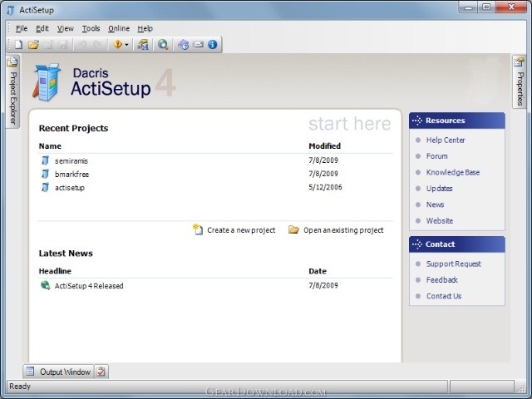
Task: Click the folder icon by Open existing
Action: pyautogui.click(x=293, y=229)
